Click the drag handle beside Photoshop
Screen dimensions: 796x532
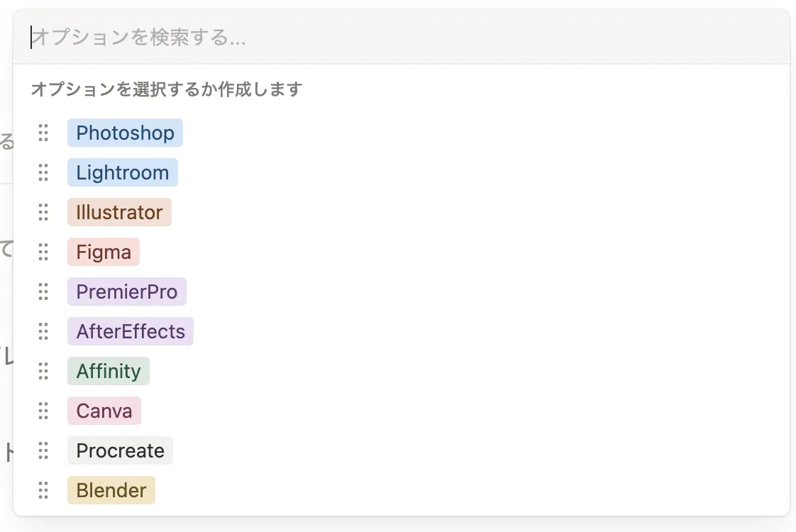point(43,133)
